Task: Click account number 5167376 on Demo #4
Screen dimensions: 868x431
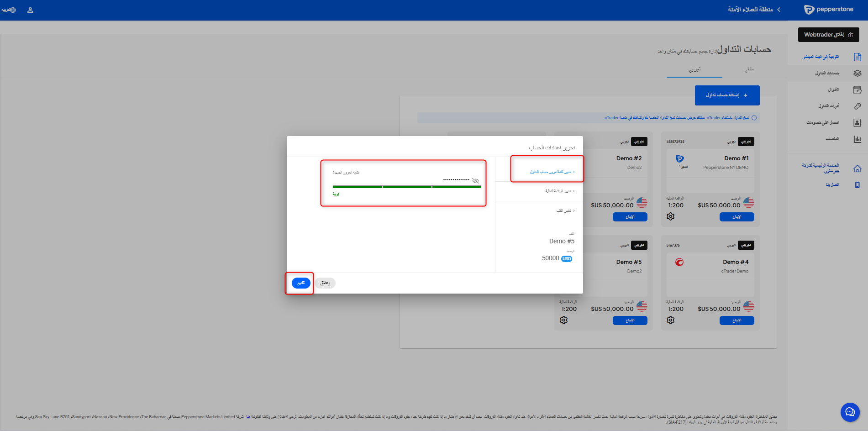Action: (x=673, y=245)
